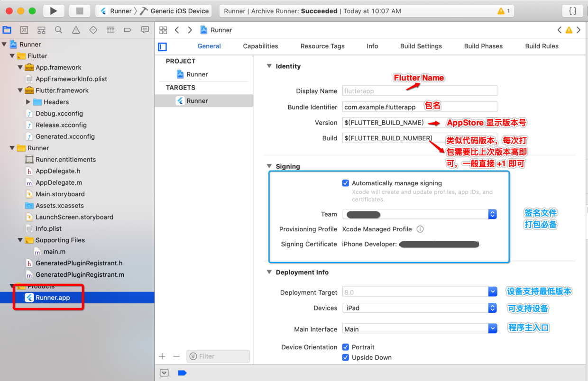
Task: Run the project with the Play button
Action: 54,11
